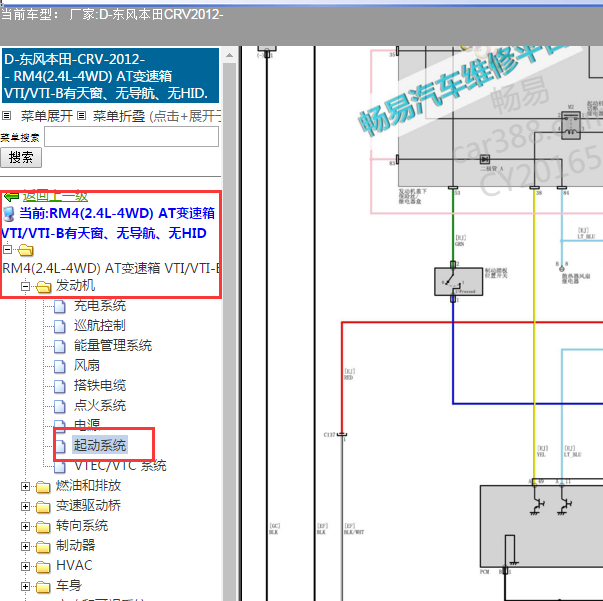Expand the 制动器 folder

tap(25, 546)
